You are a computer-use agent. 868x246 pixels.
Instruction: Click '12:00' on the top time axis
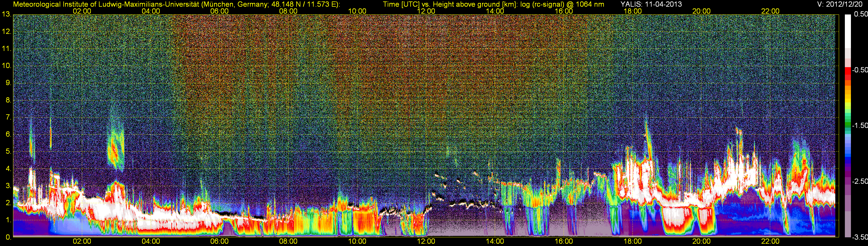pyautogui.click(x=426, y=11)
